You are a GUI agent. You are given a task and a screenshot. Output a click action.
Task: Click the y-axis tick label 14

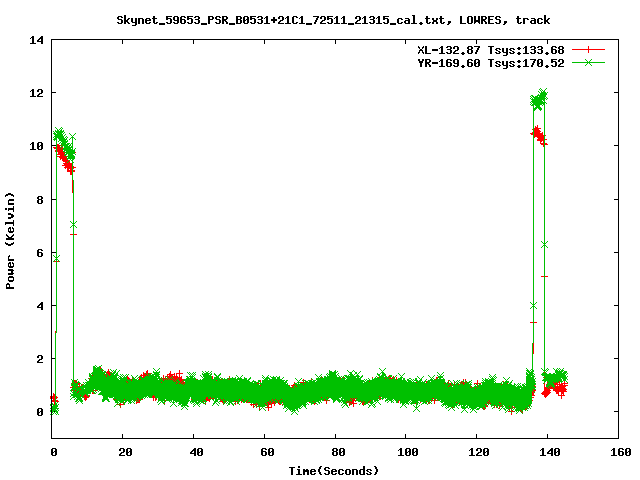36,40
